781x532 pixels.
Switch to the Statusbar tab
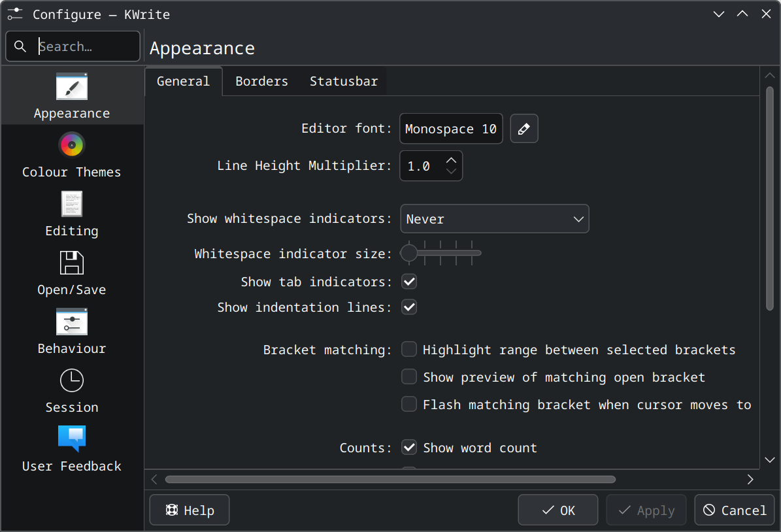[344, 82]
